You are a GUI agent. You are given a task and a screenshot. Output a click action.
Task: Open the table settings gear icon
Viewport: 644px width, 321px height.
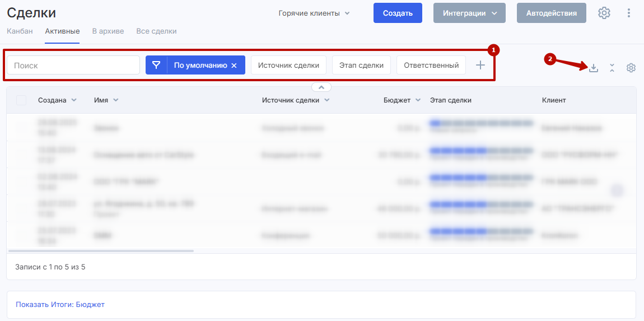pos(631,68)
